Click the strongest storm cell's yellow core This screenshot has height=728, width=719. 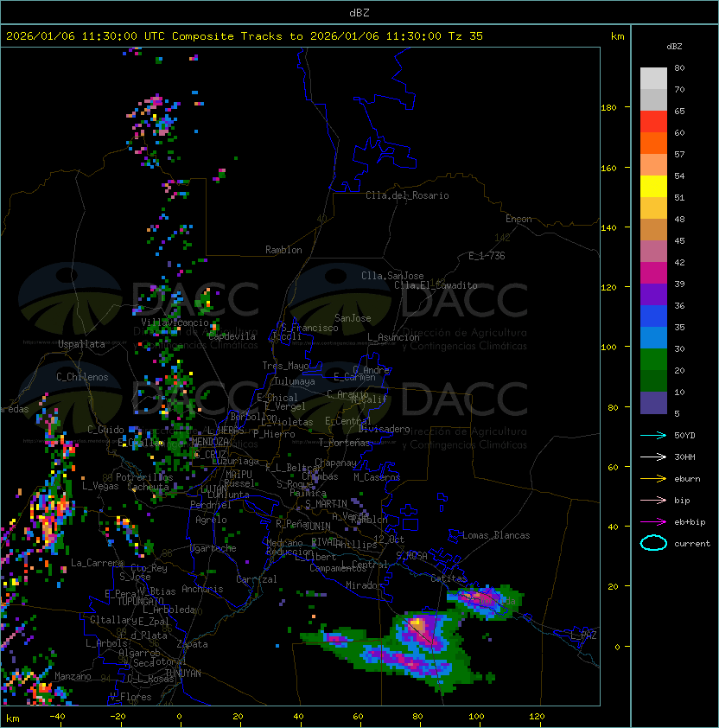tap(417, 623)
